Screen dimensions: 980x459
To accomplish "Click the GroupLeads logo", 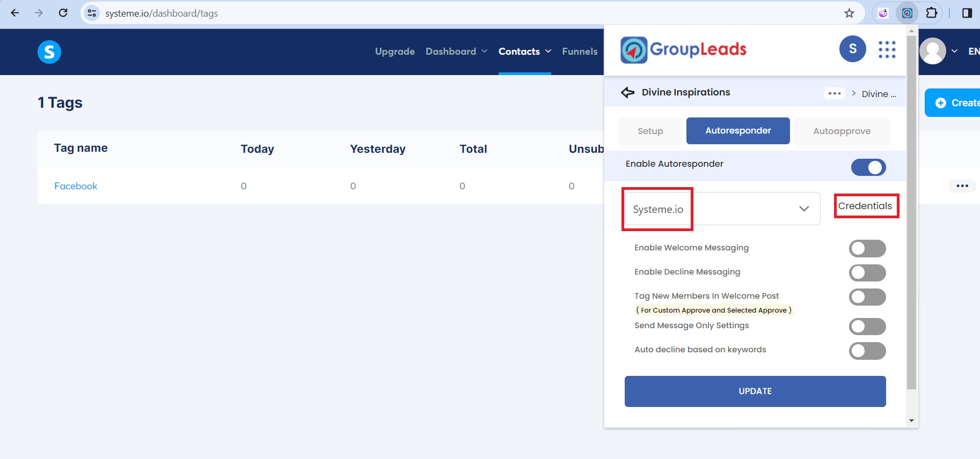I will click(683, 49).
